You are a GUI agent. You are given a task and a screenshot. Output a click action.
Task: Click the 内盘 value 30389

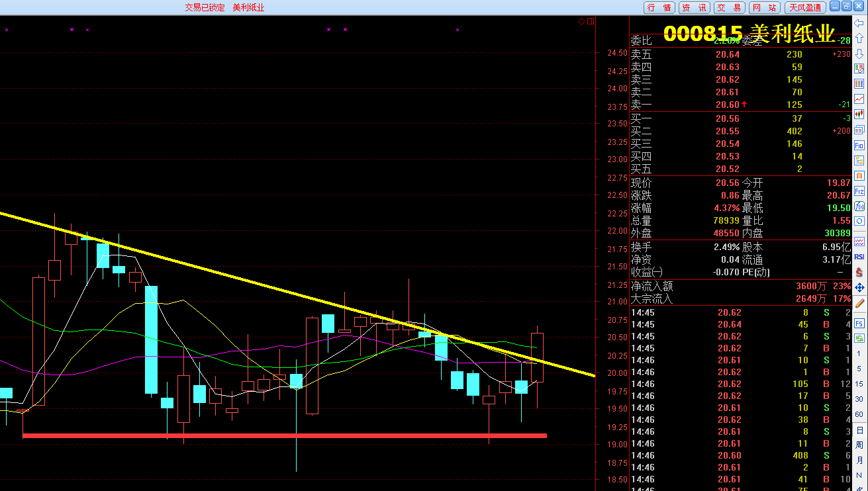pyautogui.click(x=836, y=233)
